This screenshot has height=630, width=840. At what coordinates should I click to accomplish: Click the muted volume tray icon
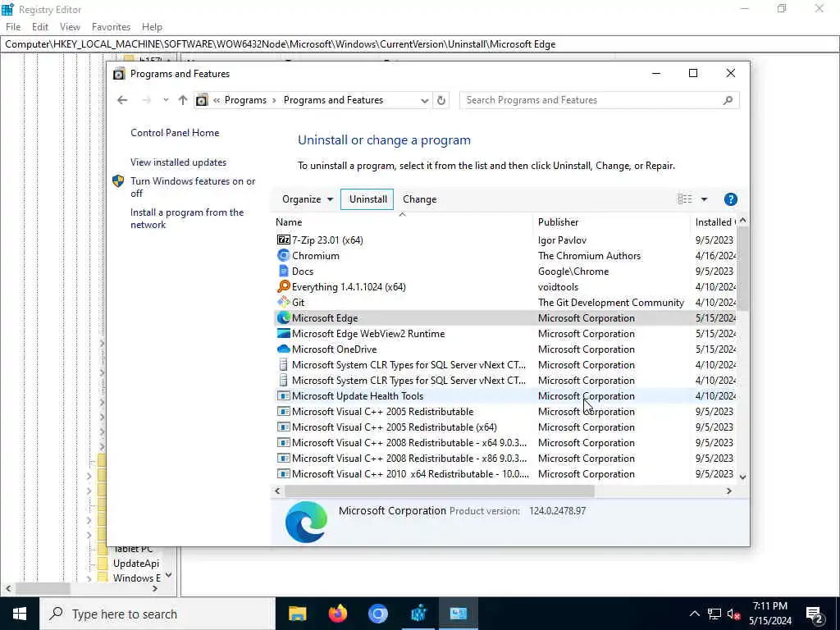point(733,614)
